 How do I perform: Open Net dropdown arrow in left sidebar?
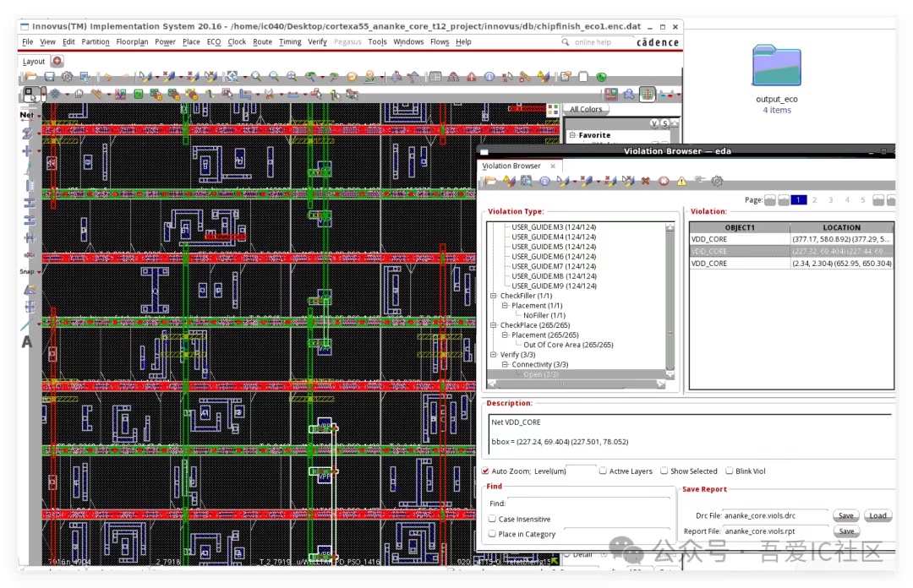(39, 116)
